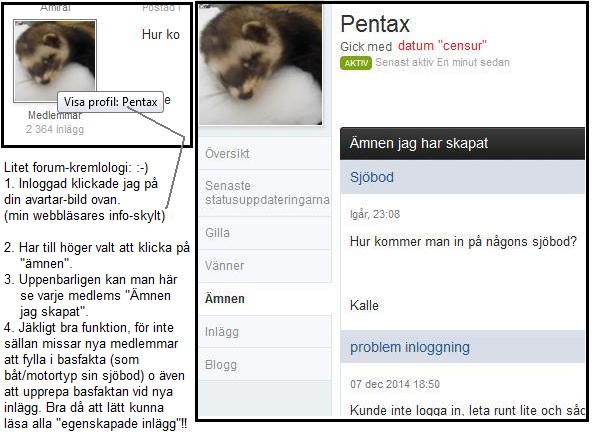The height and width of the screenshot is (438, 598).
Task: Click the Senast aktiv En minut sedan text
Action: (x=442, y=62)
